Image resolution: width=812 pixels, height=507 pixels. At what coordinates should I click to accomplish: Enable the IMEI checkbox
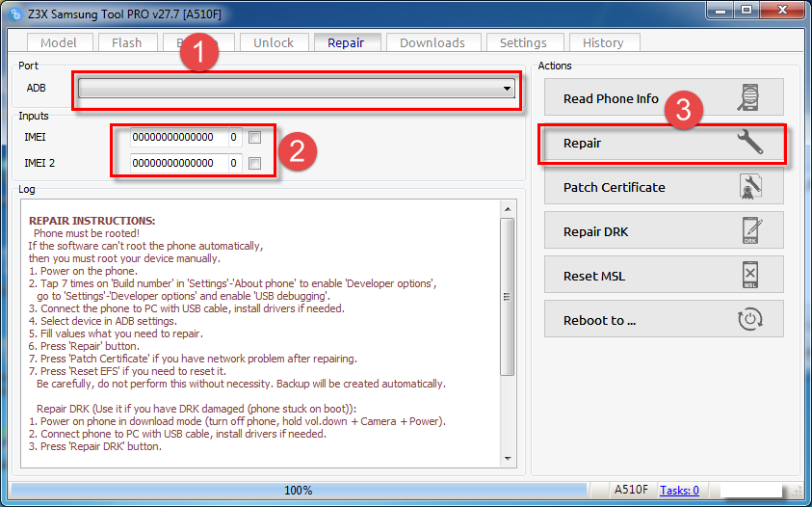(x=255, y=138)
